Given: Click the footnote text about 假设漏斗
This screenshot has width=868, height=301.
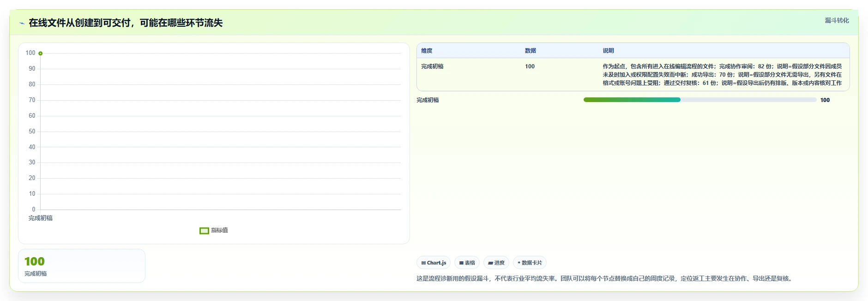Looking at the screenshot, I should tap(605, 278).
